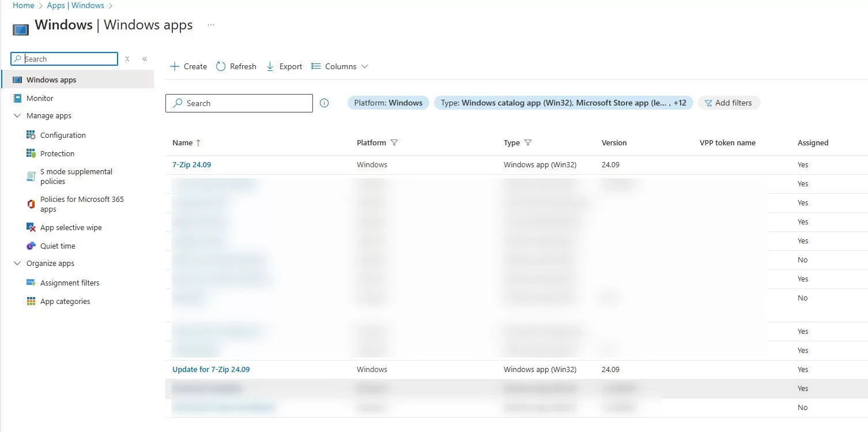The image size is (868, 432).
Task: Click the info icon beside search box
Action: 324,103
